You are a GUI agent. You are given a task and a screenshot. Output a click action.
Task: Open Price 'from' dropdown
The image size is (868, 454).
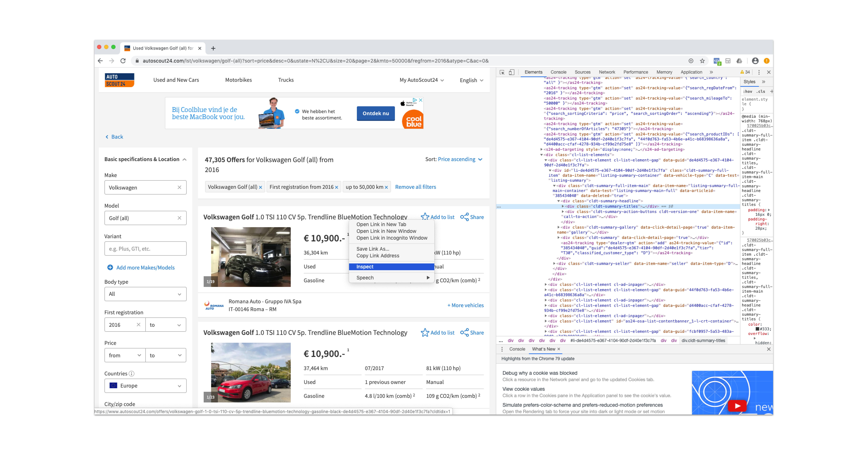(125, 355)
